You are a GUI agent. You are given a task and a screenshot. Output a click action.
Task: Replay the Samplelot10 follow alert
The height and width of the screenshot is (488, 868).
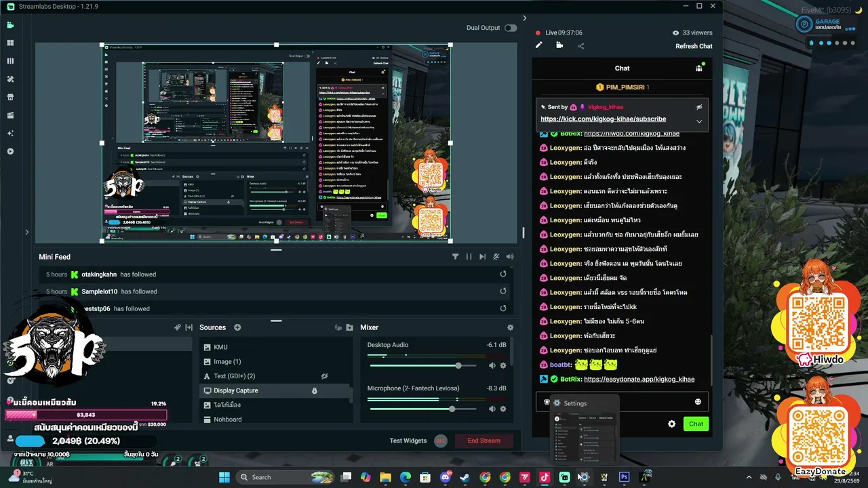(x=503, y=291)
